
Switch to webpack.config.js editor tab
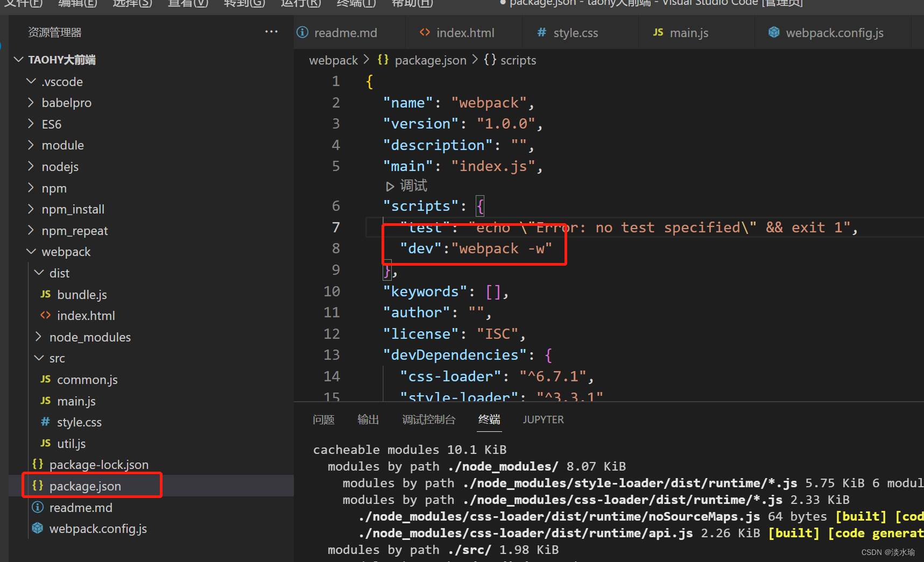(834, 33)
